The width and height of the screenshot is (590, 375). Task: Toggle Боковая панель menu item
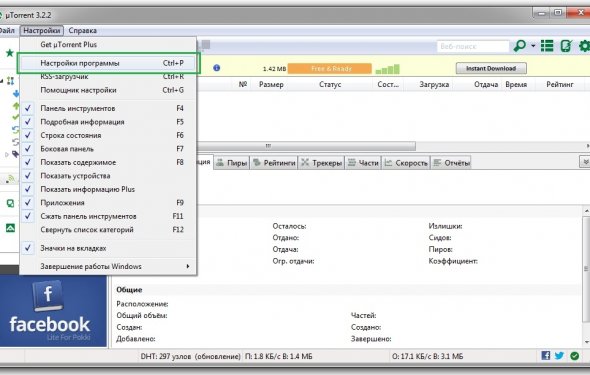coord(108,149)
